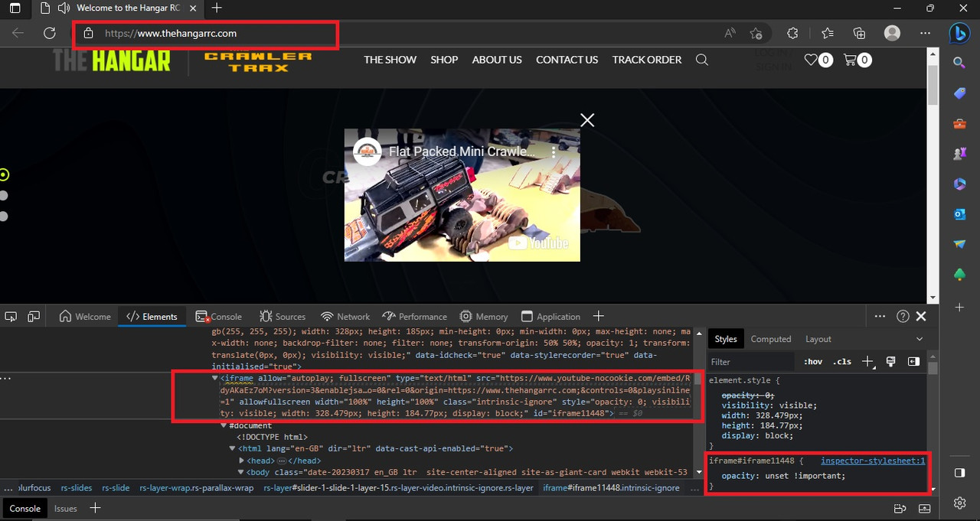Open the Sources tab

point(283,317)
